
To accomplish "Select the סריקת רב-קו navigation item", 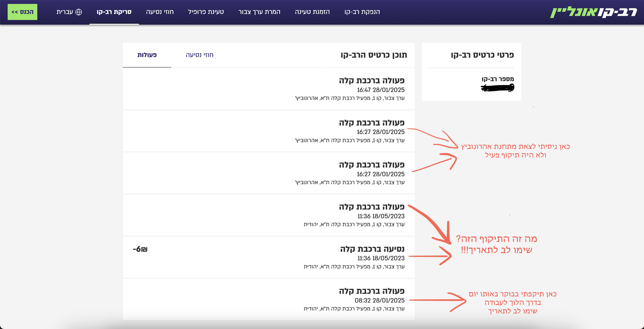I will pos(114,12).
